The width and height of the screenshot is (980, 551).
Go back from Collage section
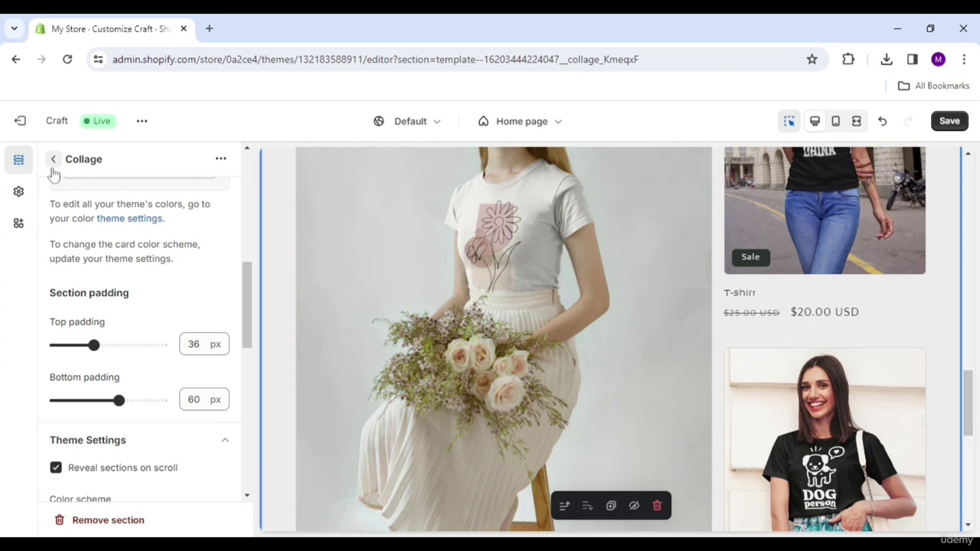(x=53, y=159)
